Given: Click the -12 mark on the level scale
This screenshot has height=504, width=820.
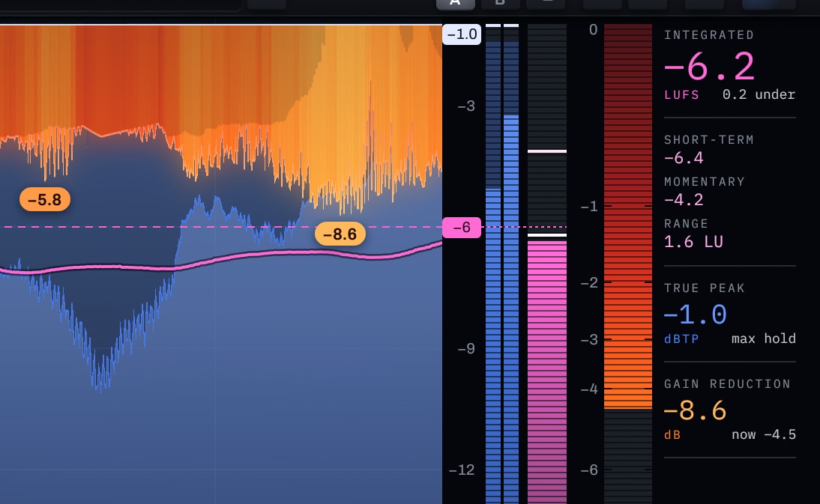Looking at the screenshot, I should point(462,470).
